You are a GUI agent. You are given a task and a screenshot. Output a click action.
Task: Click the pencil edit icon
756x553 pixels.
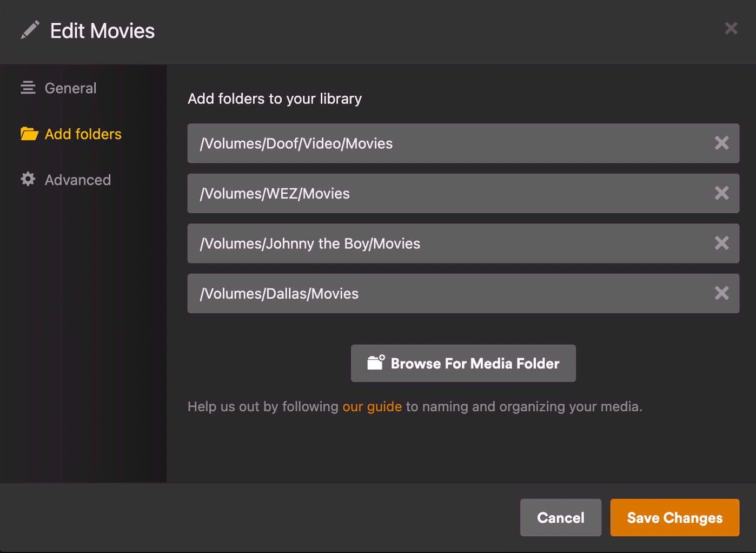click(x=30, y=30)
